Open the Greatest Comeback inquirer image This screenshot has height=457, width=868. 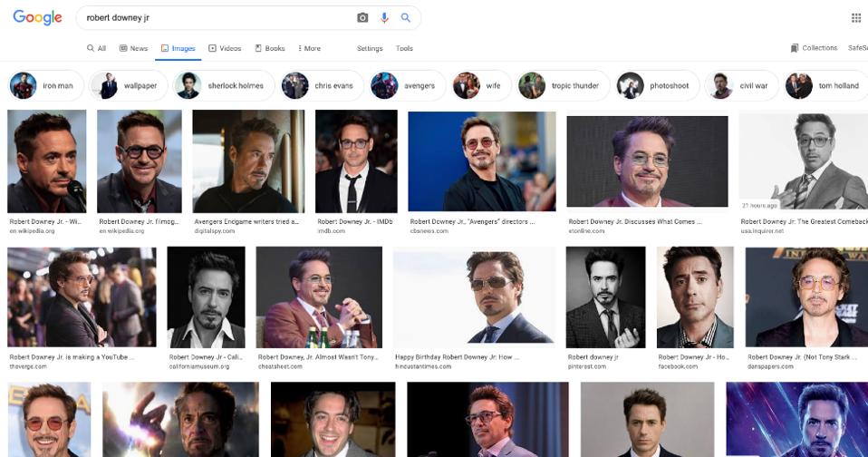click(x=804, y=160)
